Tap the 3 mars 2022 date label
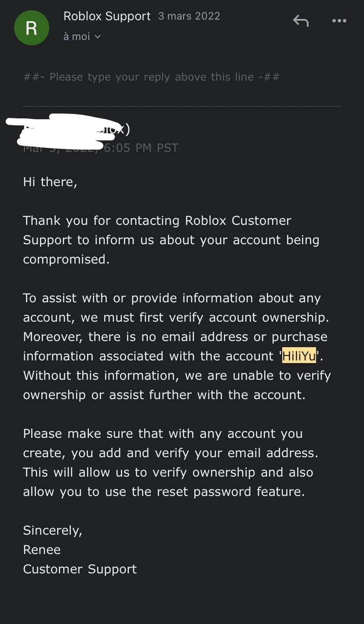Image resolution: width=364 pixels, height=624 pixels. [x=189, y=16]
